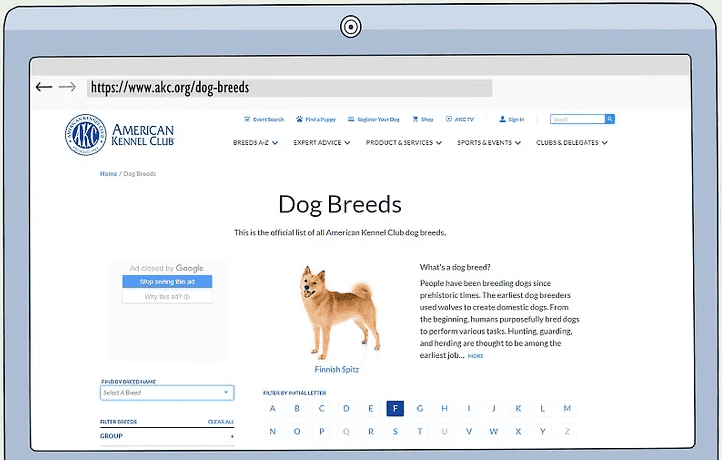Click the address bar URL
Viewport: 722px width, 460px height.
point(170,87)
